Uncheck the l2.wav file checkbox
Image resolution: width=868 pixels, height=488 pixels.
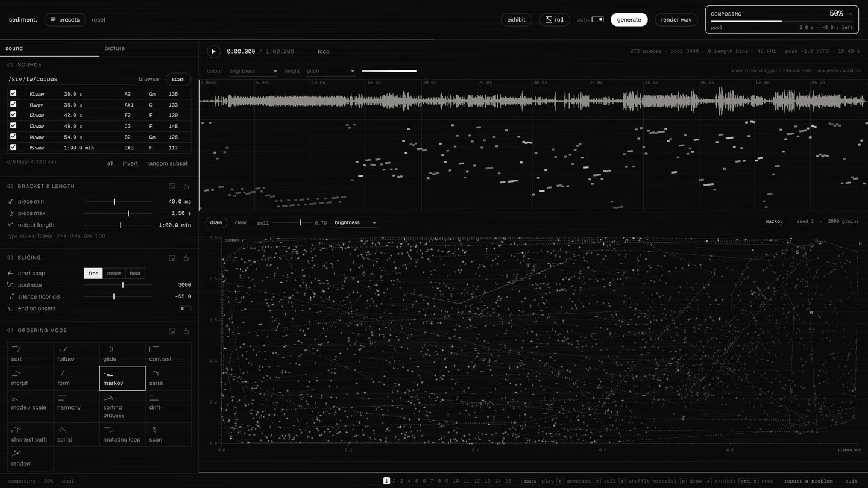[x=13, y=114]
